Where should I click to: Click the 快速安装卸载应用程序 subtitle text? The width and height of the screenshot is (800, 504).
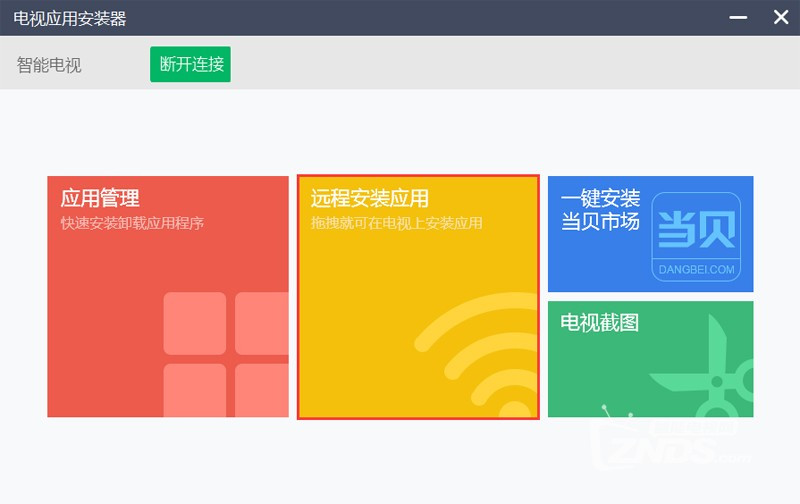coord(132,223)
